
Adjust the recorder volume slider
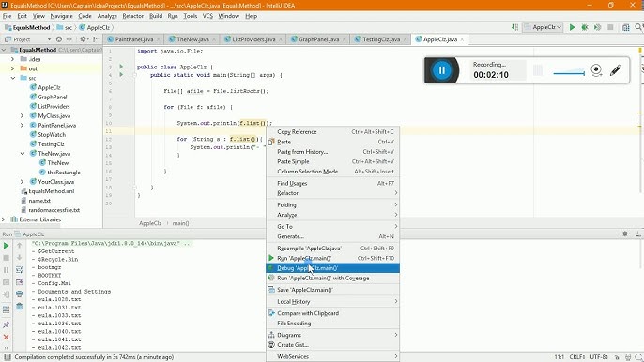pos(569,73)
